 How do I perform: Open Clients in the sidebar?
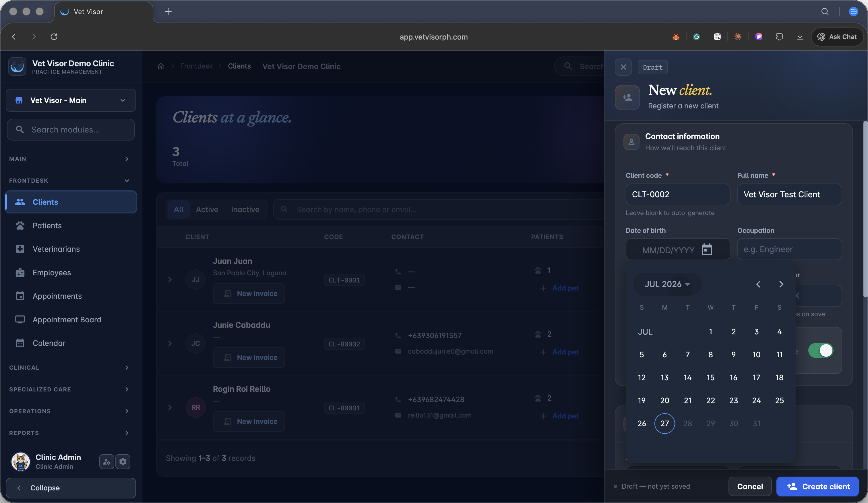coord(71,202)
